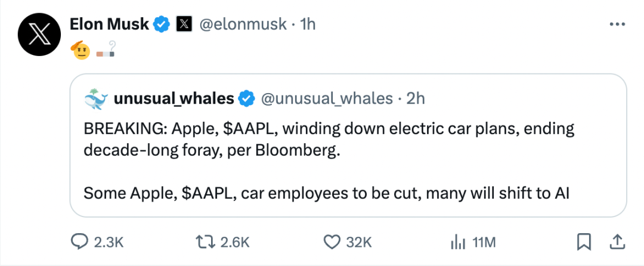Open view analytics bar chart icon
The width and height of the screenshot is (644, 266).
(x=457, y=242)
